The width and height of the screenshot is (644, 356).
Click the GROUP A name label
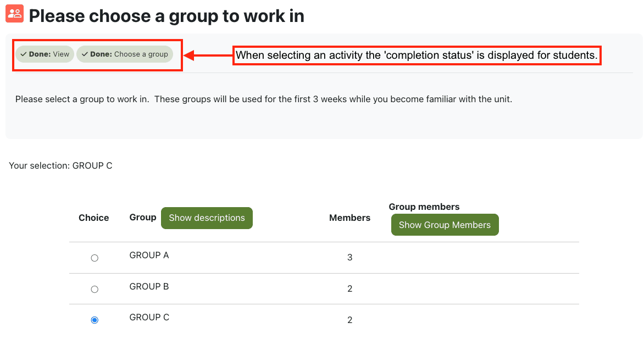pyautogui.click(x=149, y=255)
